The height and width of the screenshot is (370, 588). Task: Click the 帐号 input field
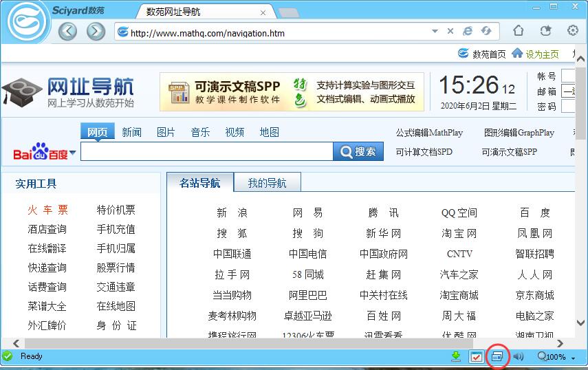tap(568, 76)
